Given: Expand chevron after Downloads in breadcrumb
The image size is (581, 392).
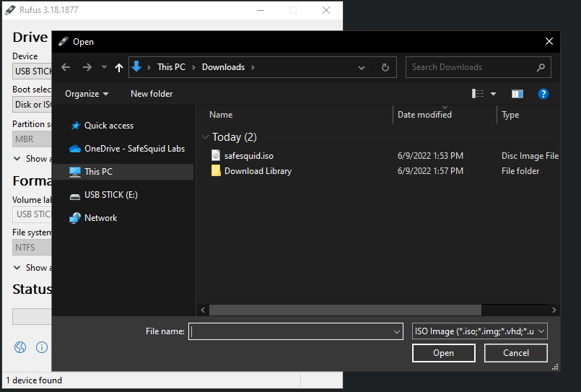Looking at the screenshot, I should [x=253, y=67].
